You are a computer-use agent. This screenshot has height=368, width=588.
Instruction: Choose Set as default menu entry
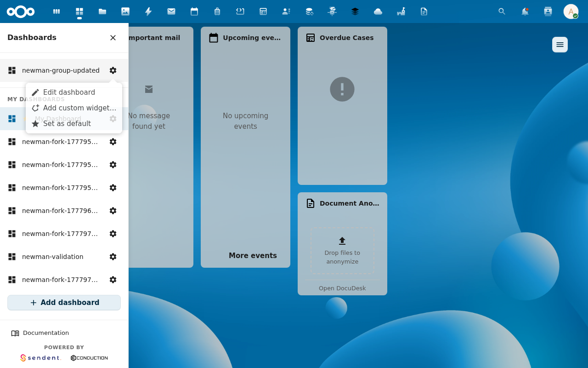[x=74, y=124]
